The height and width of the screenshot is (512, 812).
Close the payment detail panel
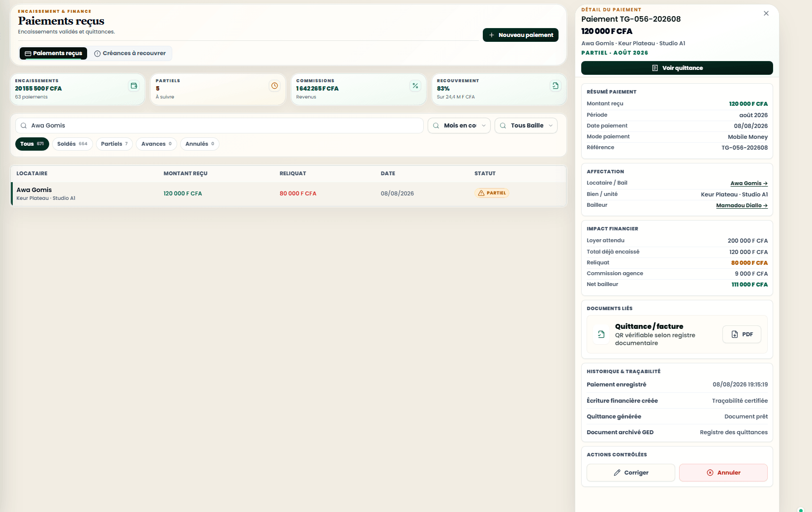766,13
